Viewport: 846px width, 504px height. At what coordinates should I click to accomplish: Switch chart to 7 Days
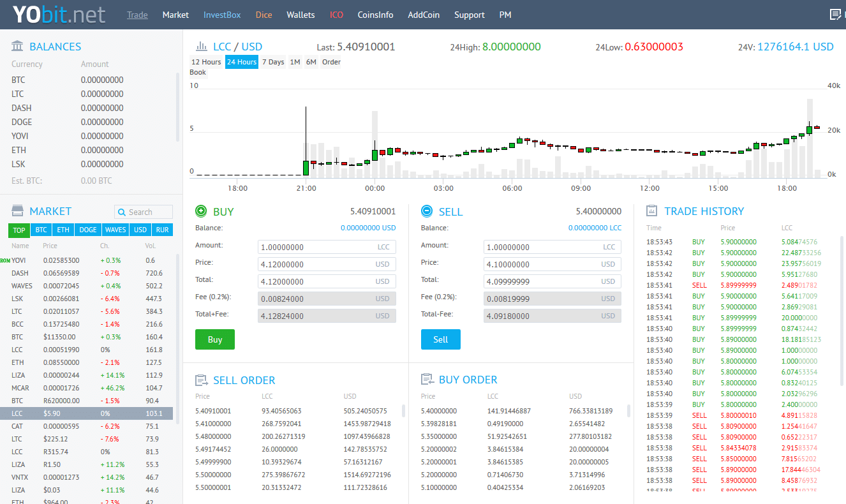[273, 62]
